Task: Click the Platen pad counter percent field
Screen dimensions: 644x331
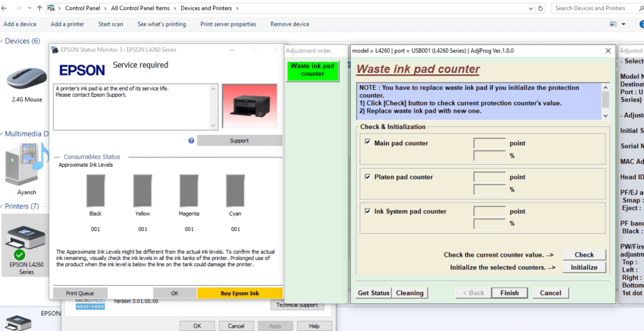Action: tap(489, 189)
